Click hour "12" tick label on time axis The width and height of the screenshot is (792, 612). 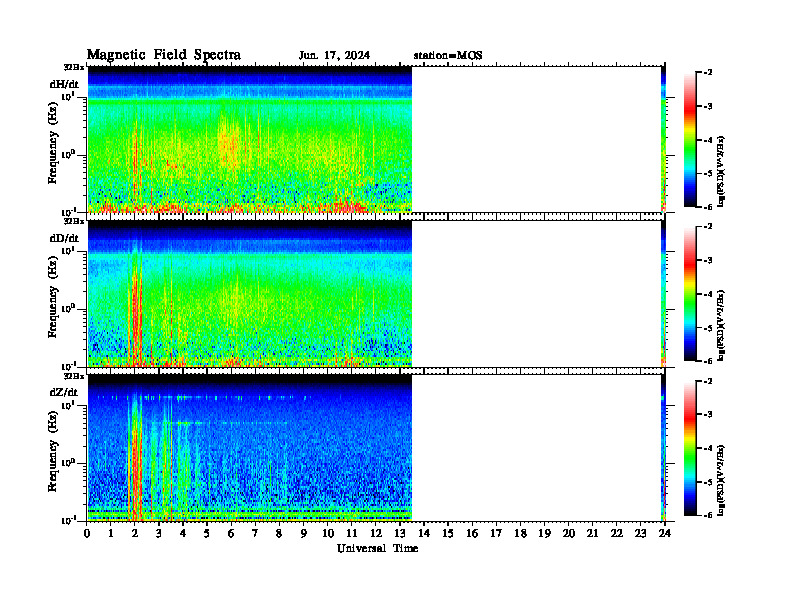click(x=376, y=533)
